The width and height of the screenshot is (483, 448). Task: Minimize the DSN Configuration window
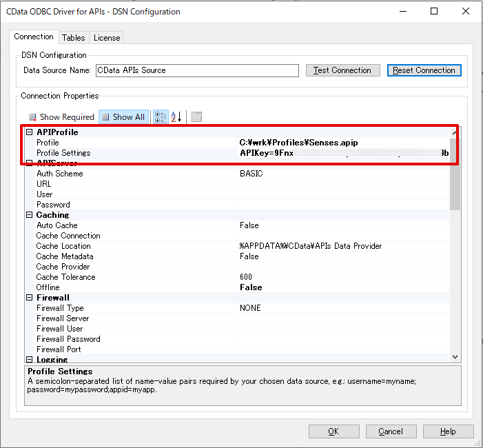tap(403, 12)
